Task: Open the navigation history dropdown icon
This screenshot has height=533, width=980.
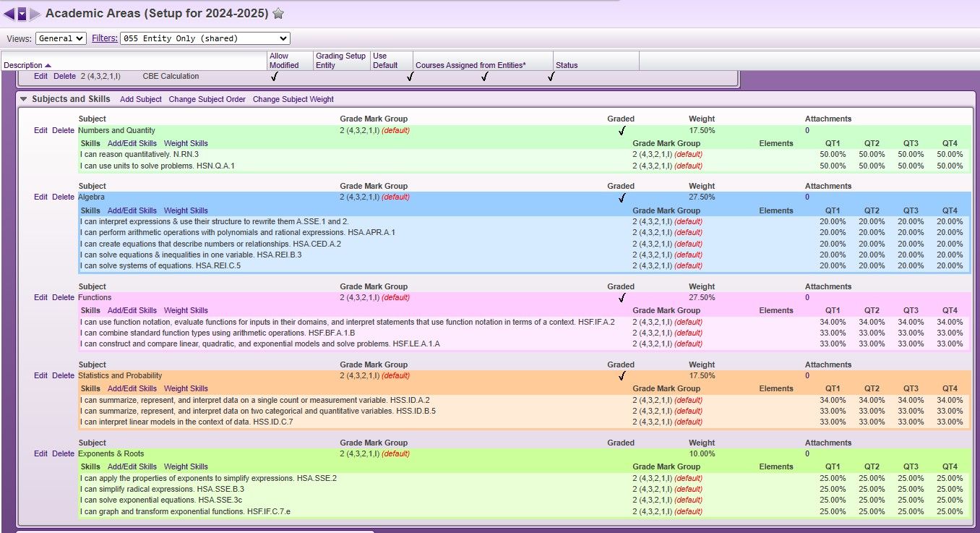Action: [22, 14]
